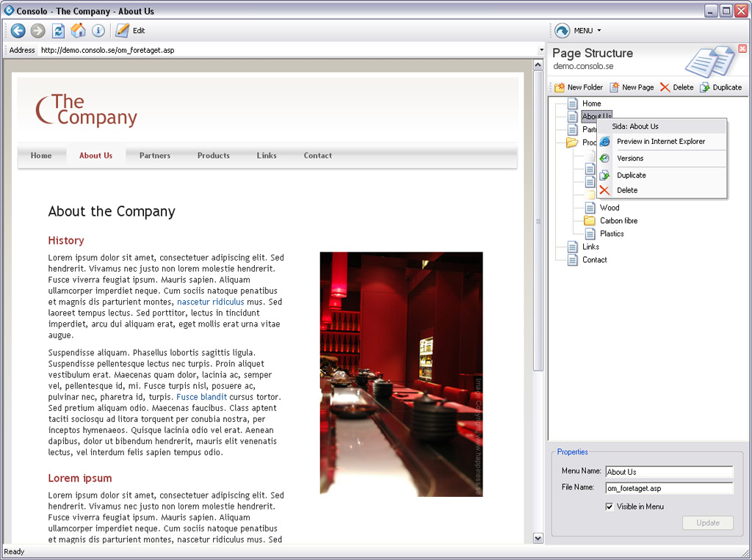Viewport: 752px width, 560px height.
Task: Click the page icon beside Wood
Action: point(590,208)
